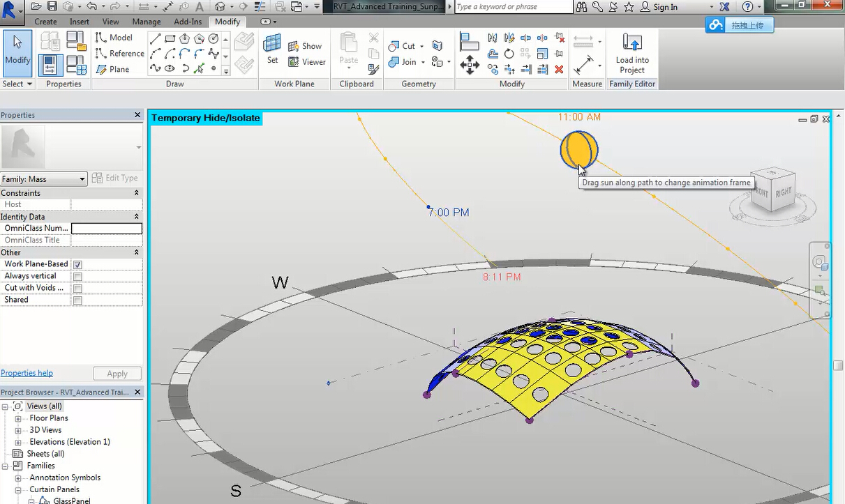Click the red Delete icon
Image resolution: width=845 pixels, height=504 pixels.
(559, 70)
